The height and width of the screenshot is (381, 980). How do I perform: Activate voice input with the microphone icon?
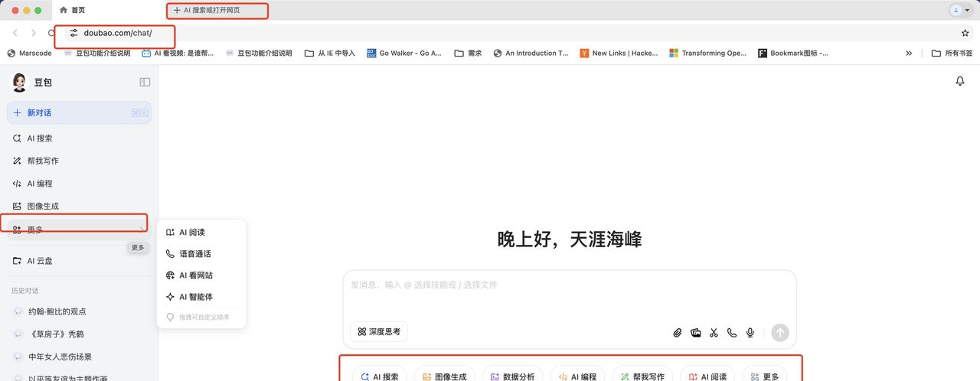point(750,333)
